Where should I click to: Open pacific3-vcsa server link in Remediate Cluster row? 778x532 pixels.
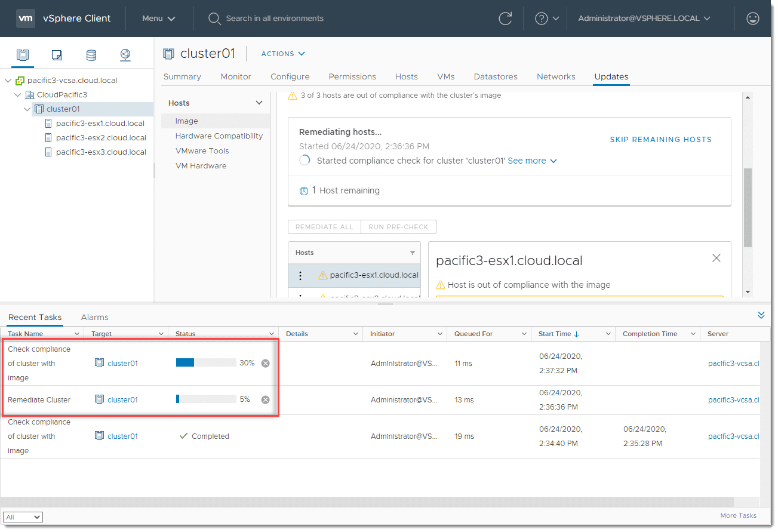(x=734, y=399)
